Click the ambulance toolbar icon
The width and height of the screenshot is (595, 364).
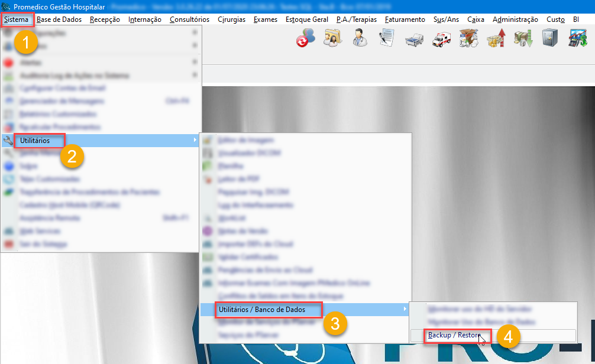click(x=441, y=40)
